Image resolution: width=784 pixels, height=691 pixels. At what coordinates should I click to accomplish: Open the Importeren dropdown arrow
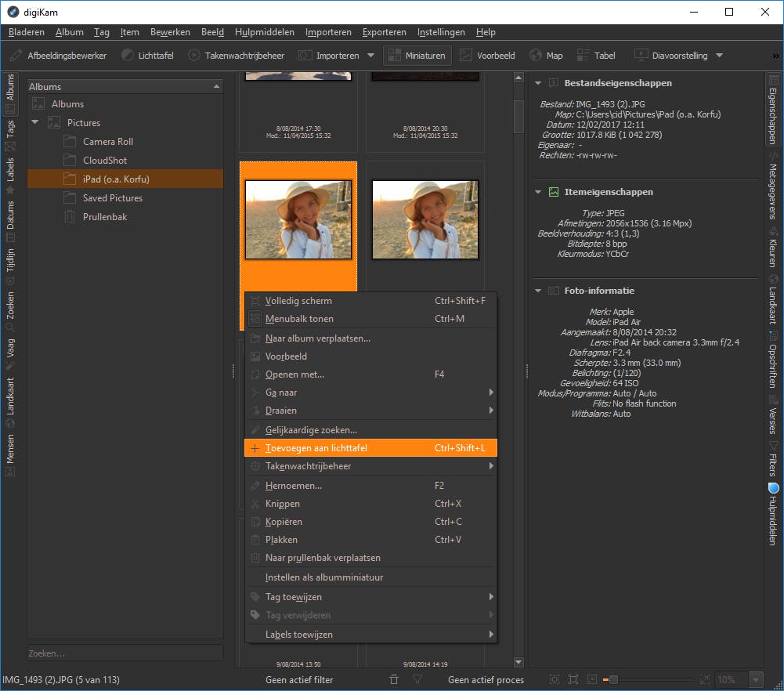pyautogui.click(x=371, y=56)
